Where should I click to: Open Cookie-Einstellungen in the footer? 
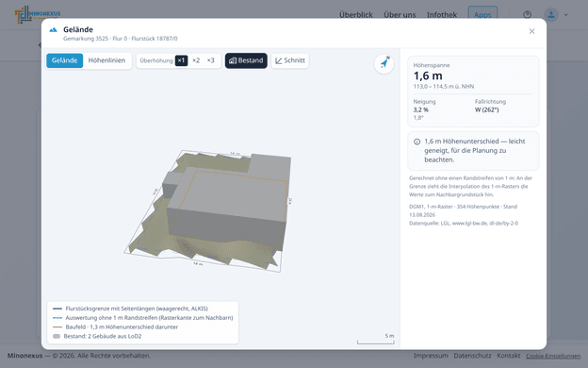[553, 356]
